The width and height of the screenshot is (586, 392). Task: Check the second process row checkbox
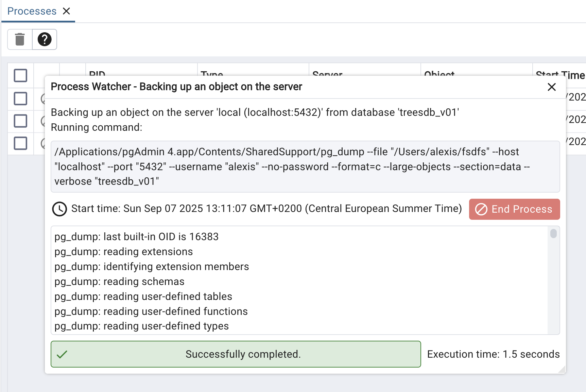tap(20, 121)
